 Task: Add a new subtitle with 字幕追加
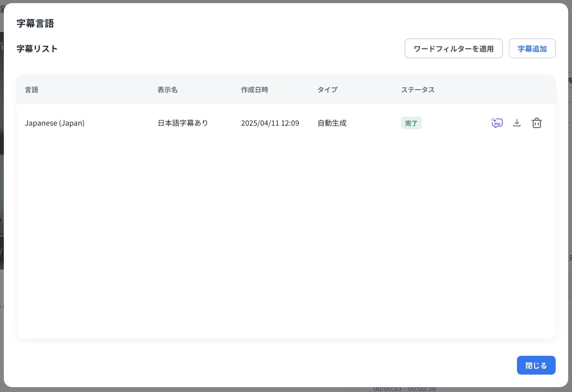532,48
